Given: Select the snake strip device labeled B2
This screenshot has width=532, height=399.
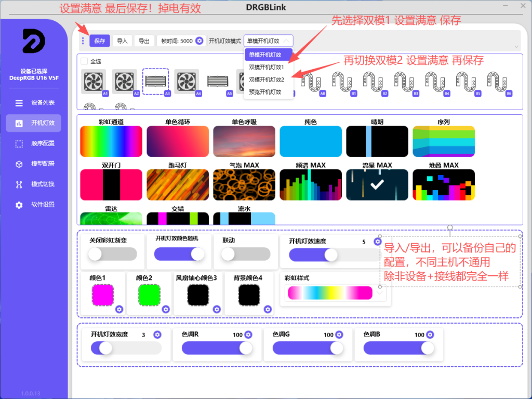Looking at the screenshot, I should [x=374, y=82].
